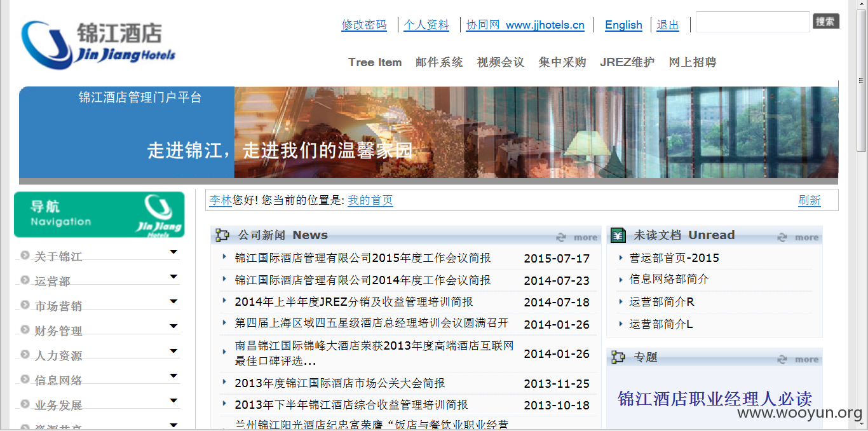The image size is (868, 431).
Task: Expand the 人力资源 navigation menu arrow
Action: tap(173, 351)
